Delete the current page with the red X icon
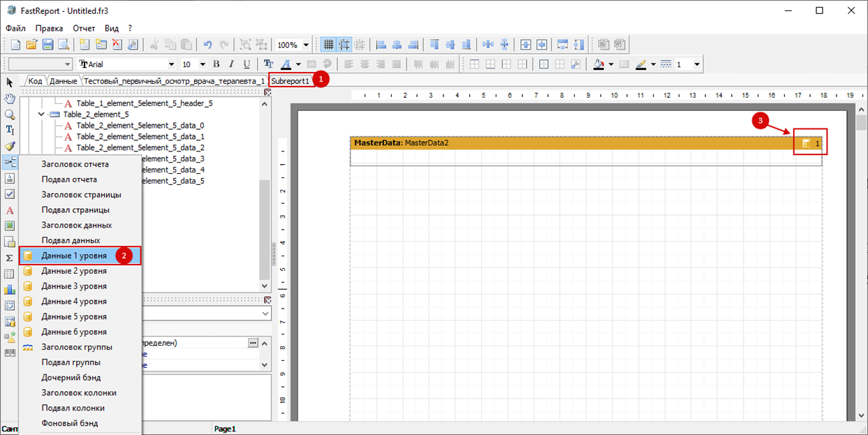The width and height of the screenshot is (868, 435). click(117, 45)
